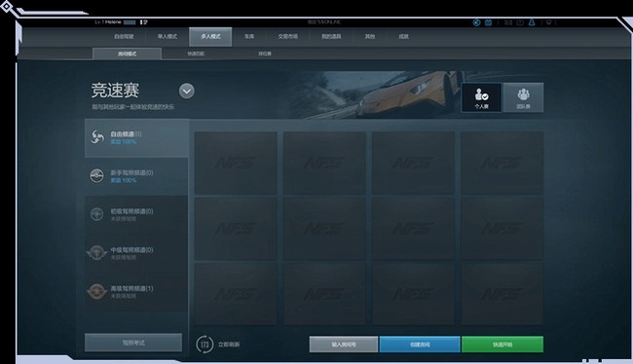The image size is (633, 364).
Task: Select the 初级驾照频道 beginner license channel
Action: [136, 215]
